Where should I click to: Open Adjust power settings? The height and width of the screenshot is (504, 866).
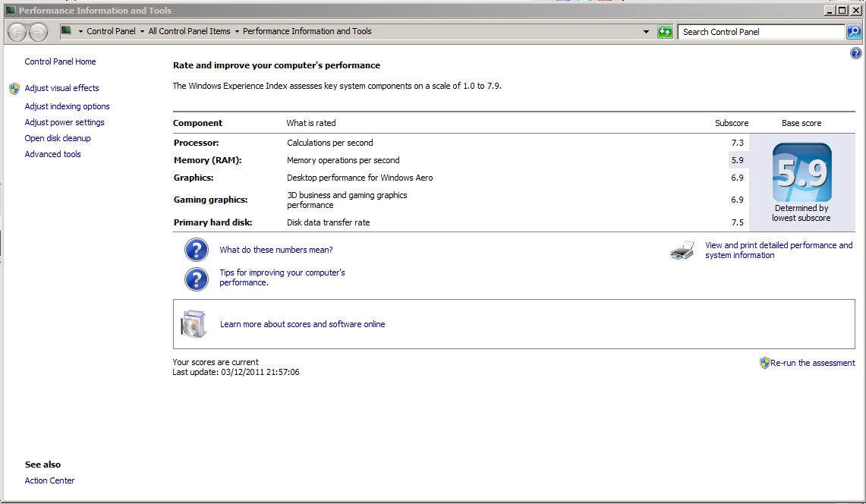point(64,122)
